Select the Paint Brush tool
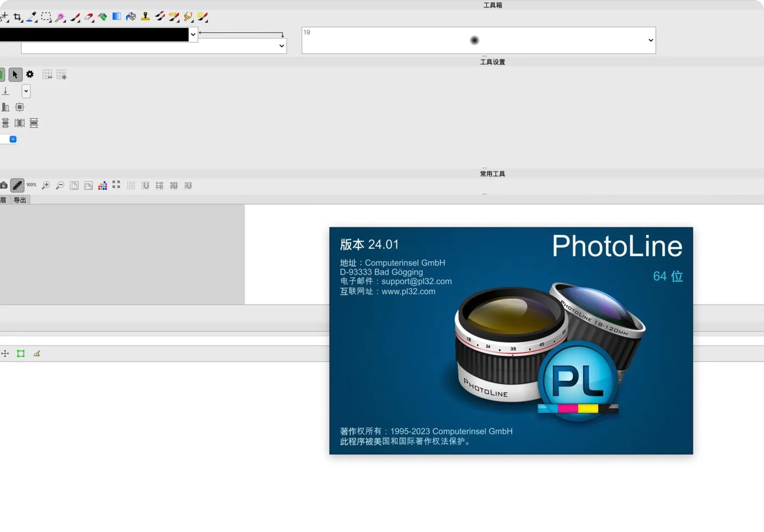 pyautogui.click(x=75, y=17)
